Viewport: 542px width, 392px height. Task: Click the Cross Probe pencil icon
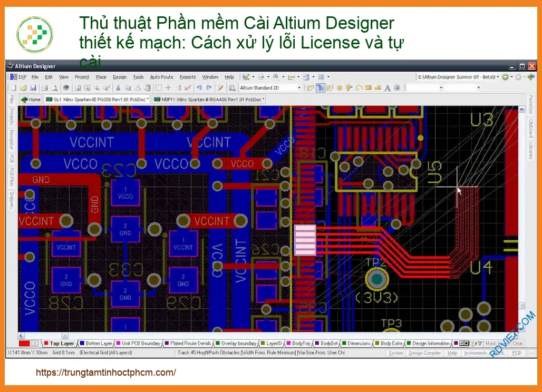pos(220,88)
